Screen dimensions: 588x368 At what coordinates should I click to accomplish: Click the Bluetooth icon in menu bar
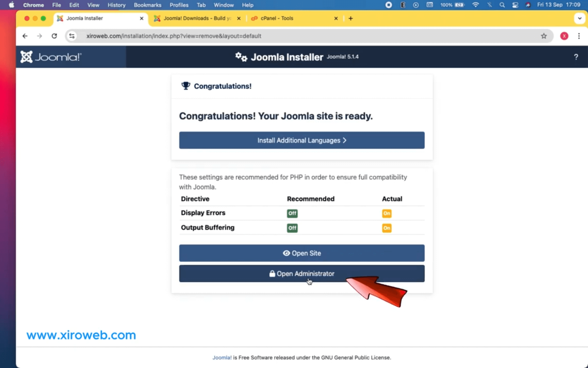tap(489, 5)
